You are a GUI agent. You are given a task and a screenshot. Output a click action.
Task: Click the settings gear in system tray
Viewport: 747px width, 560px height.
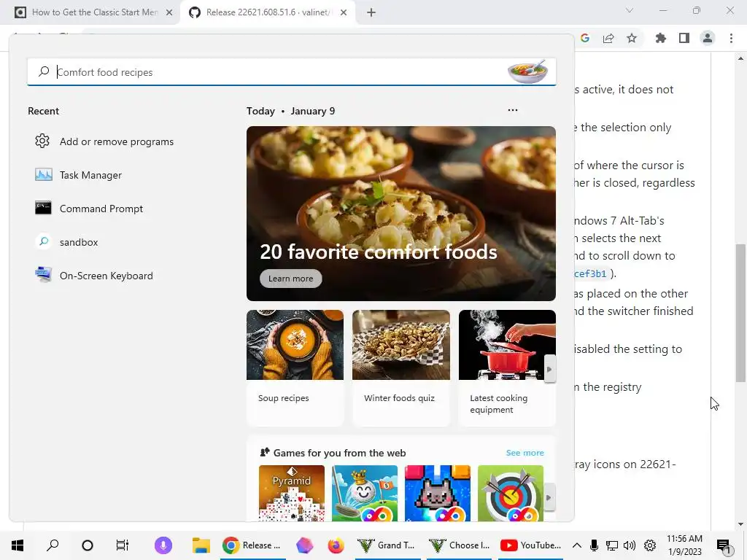(x=650, y=545)
